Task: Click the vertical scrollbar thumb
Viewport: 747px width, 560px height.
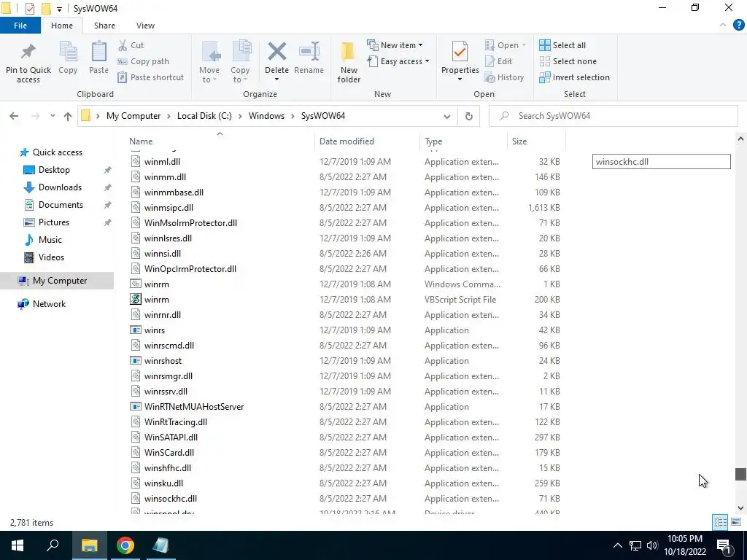Action: pyautogui.click(x=740, y=474)
